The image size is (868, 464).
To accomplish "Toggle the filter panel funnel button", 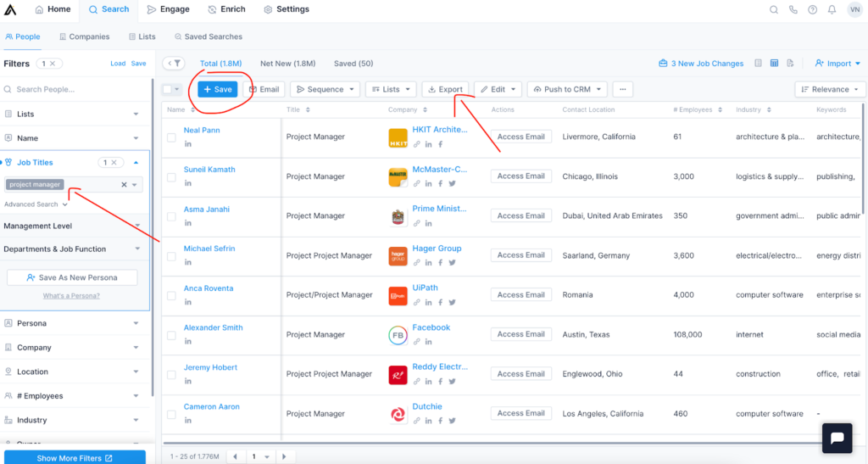I will point(175,63).
